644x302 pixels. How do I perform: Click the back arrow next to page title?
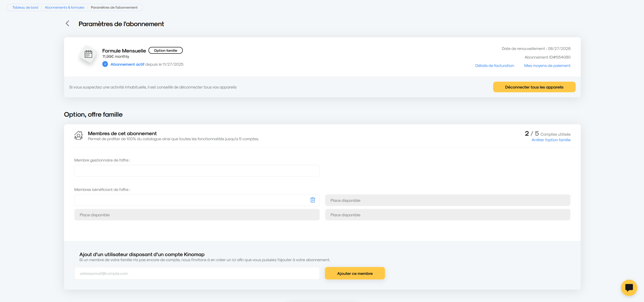coord(67,24)
